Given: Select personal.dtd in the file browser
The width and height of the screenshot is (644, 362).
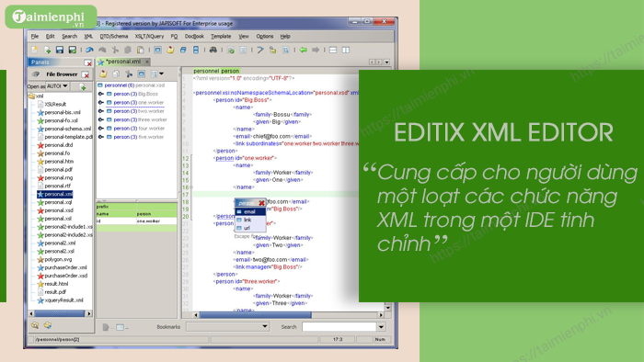Looking at the screenshot, I should pos(58,145).
